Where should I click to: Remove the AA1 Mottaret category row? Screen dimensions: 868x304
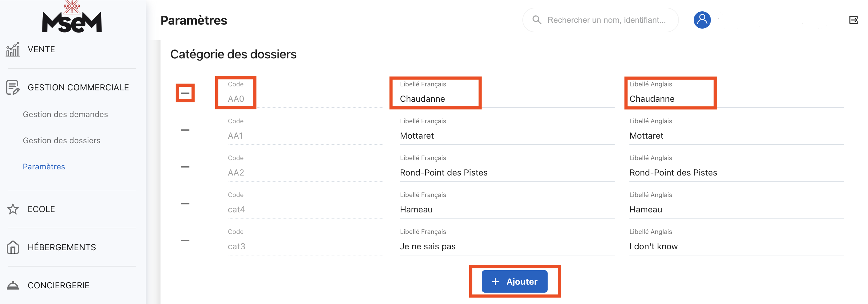(185, 130)
